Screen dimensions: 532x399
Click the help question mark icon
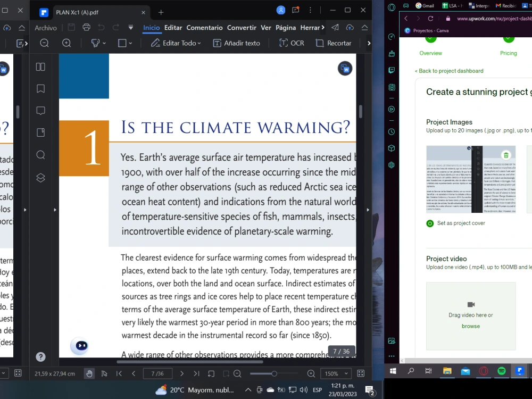[40, 357]
